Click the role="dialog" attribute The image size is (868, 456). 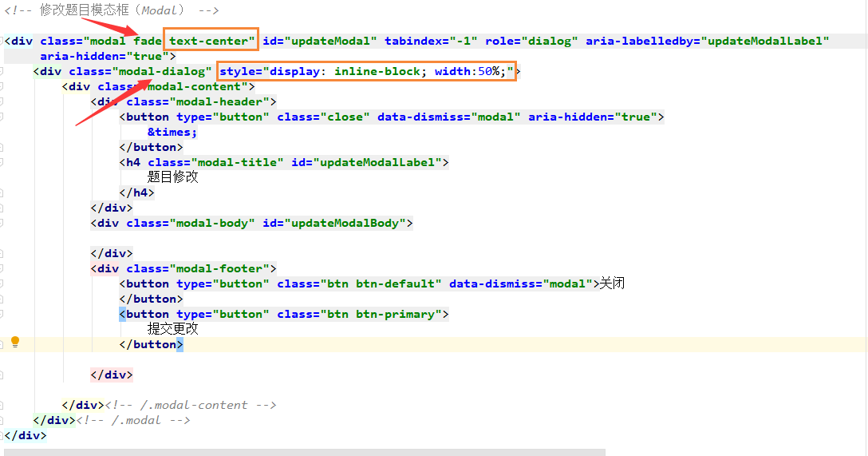(x=531, y=41)
